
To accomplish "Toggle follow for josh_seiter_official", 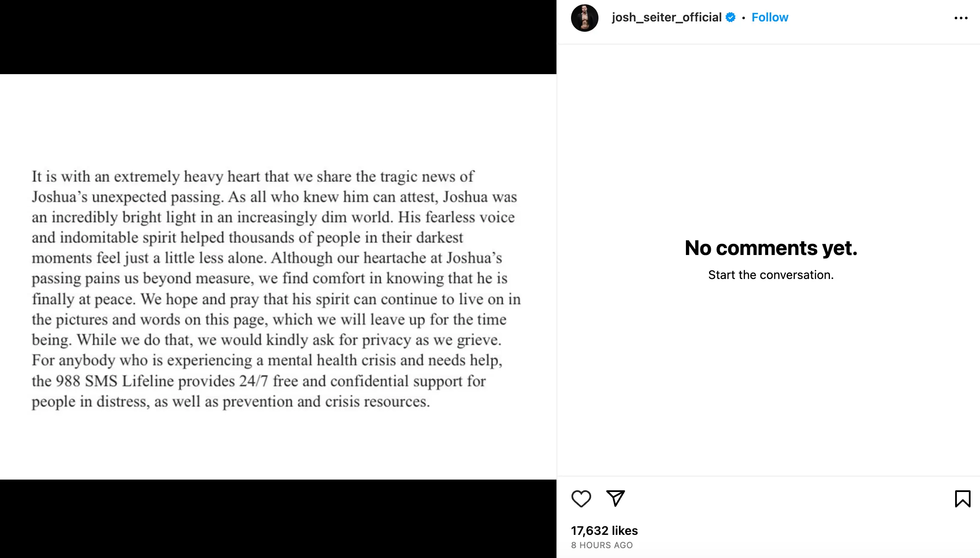I will pyautogui.click(x=770, y=17).
